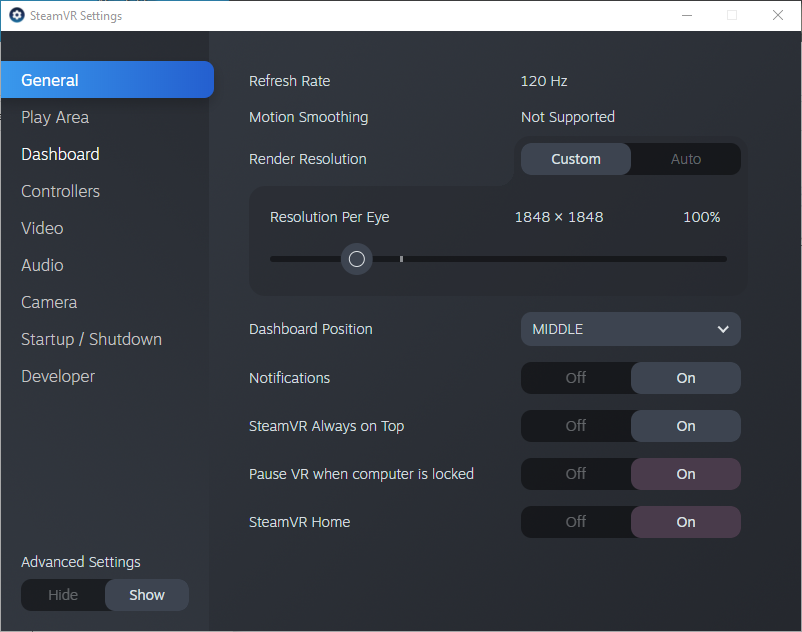This screenshot has width=802, height=632.
Task: Turn off Pause VR when computer is locked
Action: pyautogui.click(x=576, y=474)
